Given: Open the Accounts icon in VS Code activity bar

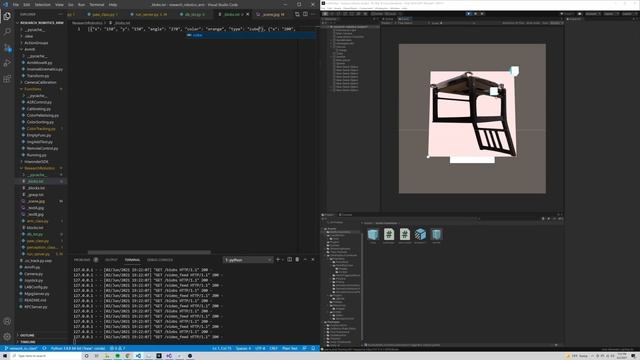Looking at the screenshot, I should click(x=7, y=321).
